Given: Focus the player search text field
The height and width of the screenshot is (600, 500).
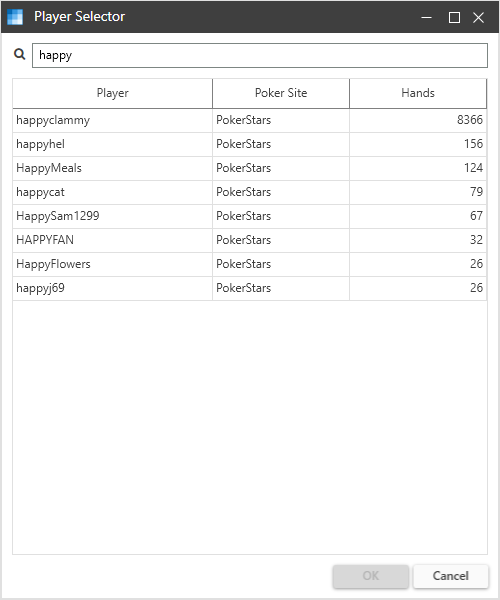Looking at the screenshot, I should [260, 55].
